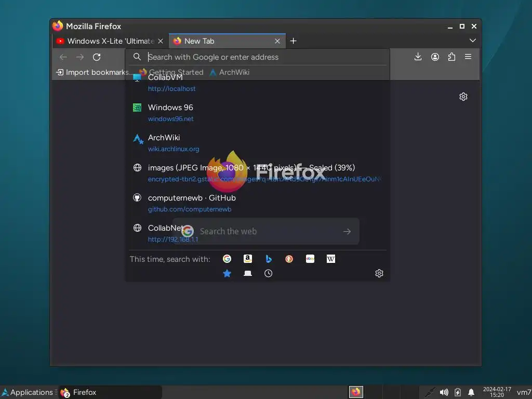This screenshot has width=532, height=399.
Task: Open the extensions puzzle icon
Action: (x=451, y=57)
